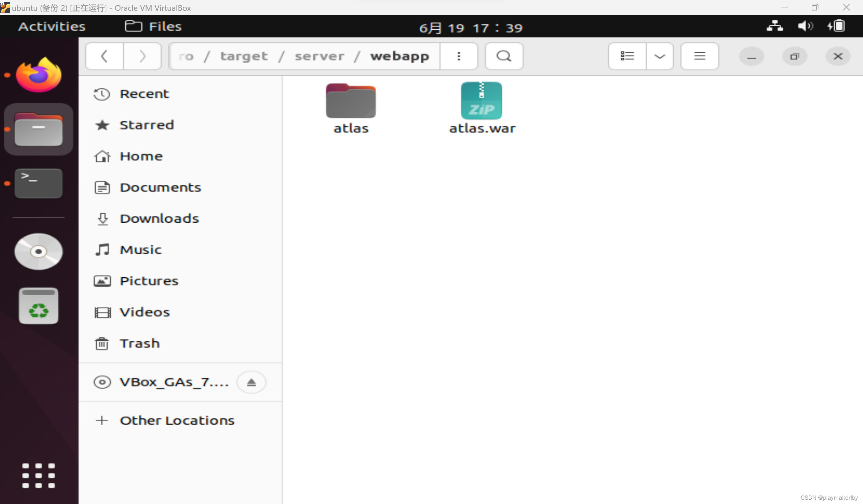The image size is (863, 504).
Task: Click the forward navigation button
Action: pos(142,55)
